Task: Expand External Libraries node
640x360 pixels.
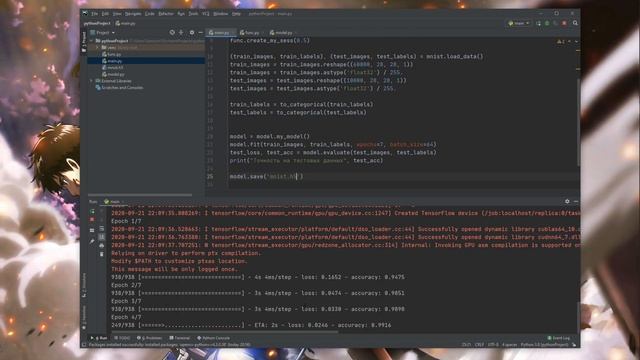Action: pyautogui.click(x=92, y=81)
